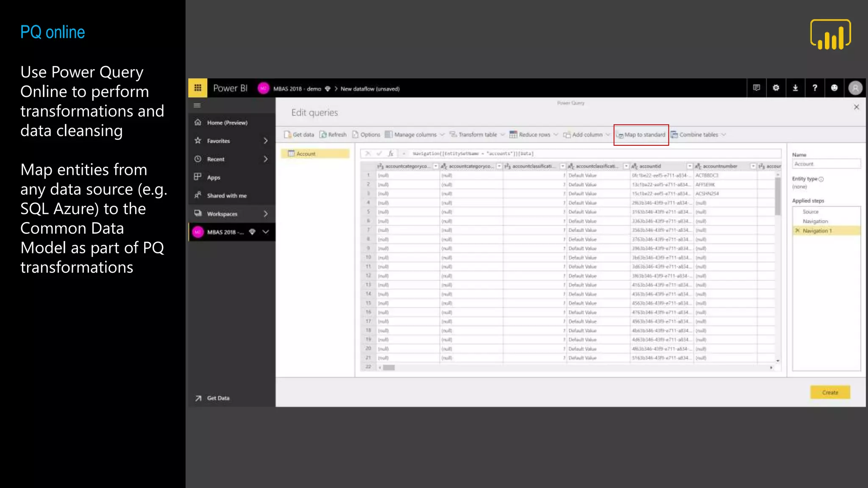868x488 pixels.
Task: Click the Refresh toolbar button
Action: tap(333, 134)
